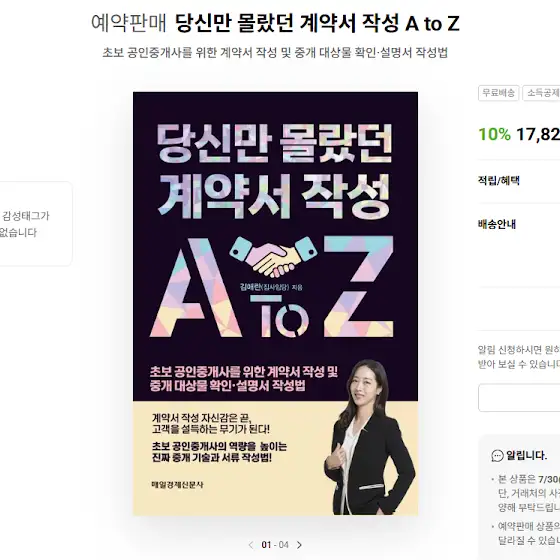
Task: Open the 배송안내 section
Action: click(497, 224)
